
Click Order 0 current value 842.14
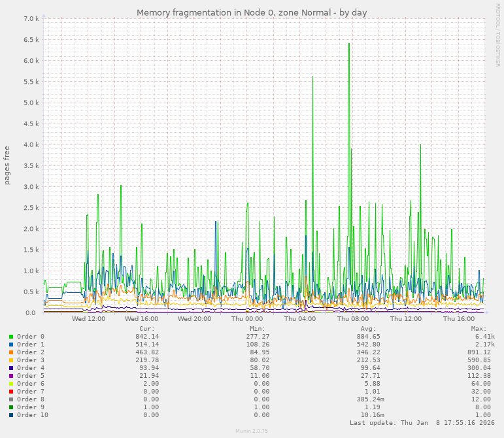point(147,337)
